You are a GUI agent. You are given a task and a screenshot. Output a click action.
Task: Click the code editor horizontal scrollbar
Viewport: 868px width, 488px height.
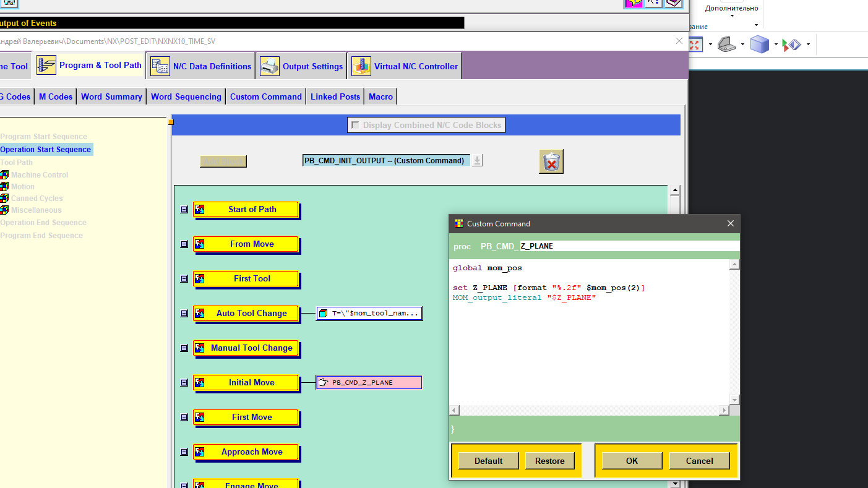[x=589, y=410]
